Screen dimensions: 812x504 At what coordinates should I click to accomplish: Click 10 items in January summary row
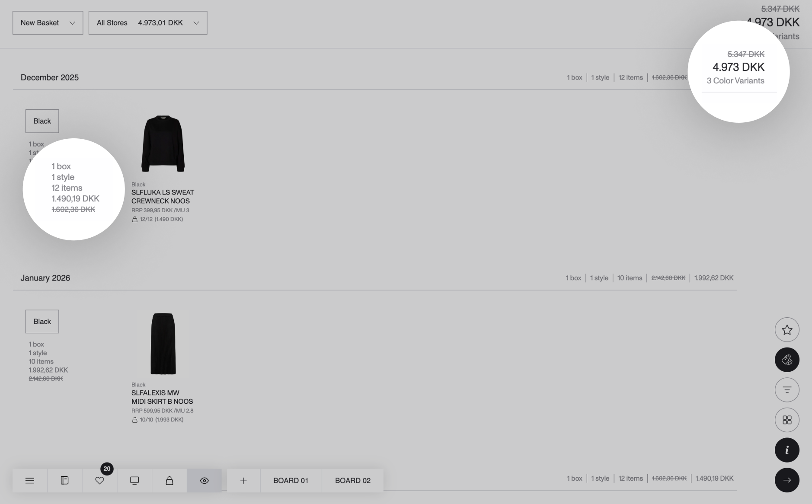pos(630,278)
